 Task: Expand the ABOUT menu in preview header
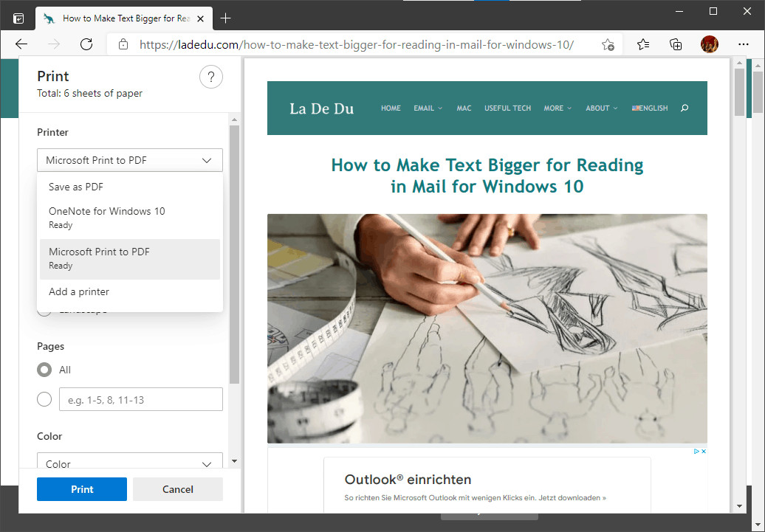(x=602, y=108)
